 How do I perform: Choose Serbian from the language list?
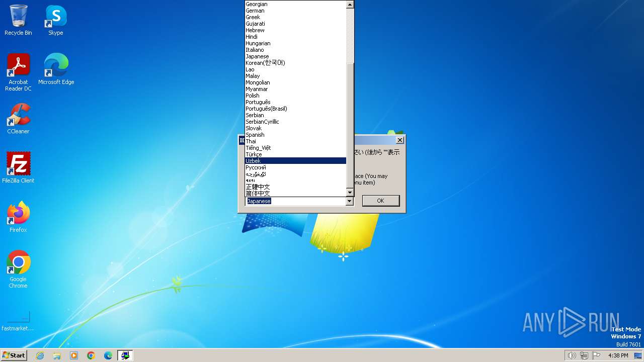point(295,115)
